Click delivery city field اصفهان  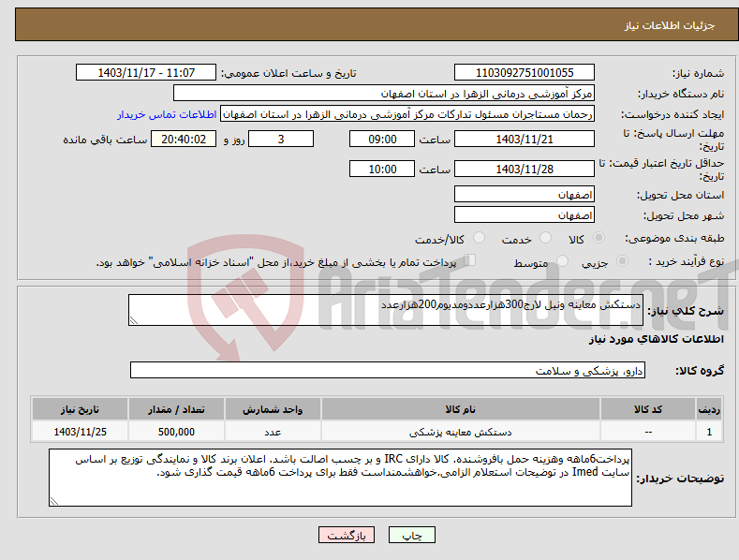(x=525, y=215)
